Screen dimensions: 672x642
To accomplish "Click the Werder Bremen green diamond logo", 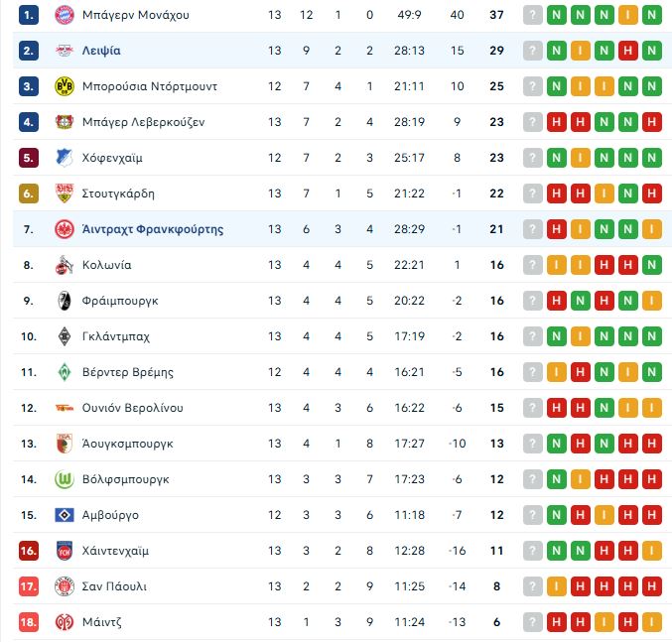I will tap(64, 372).
